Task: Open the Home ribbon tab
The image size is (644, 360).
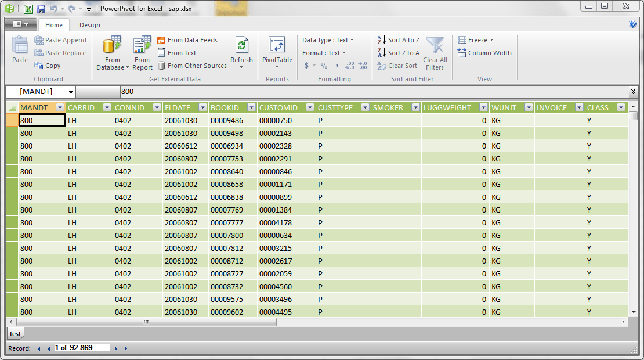Action: [54, 25]
